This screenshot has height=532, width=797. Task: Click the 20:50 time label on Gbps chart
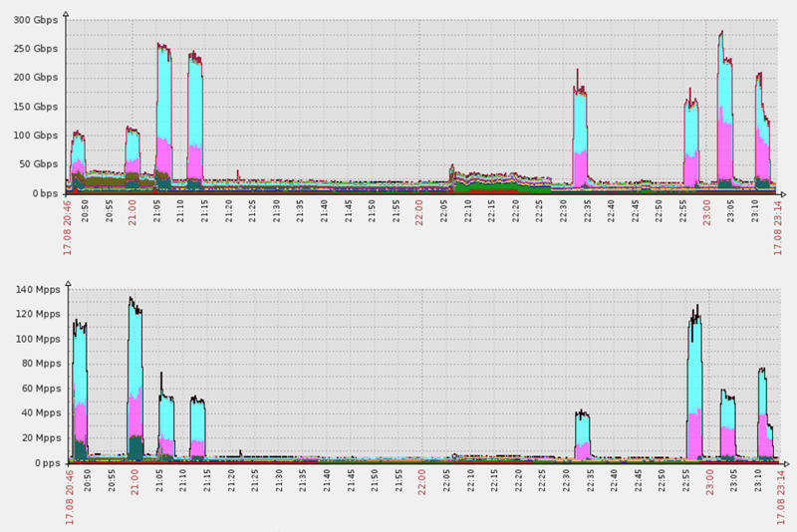[86, 210]
